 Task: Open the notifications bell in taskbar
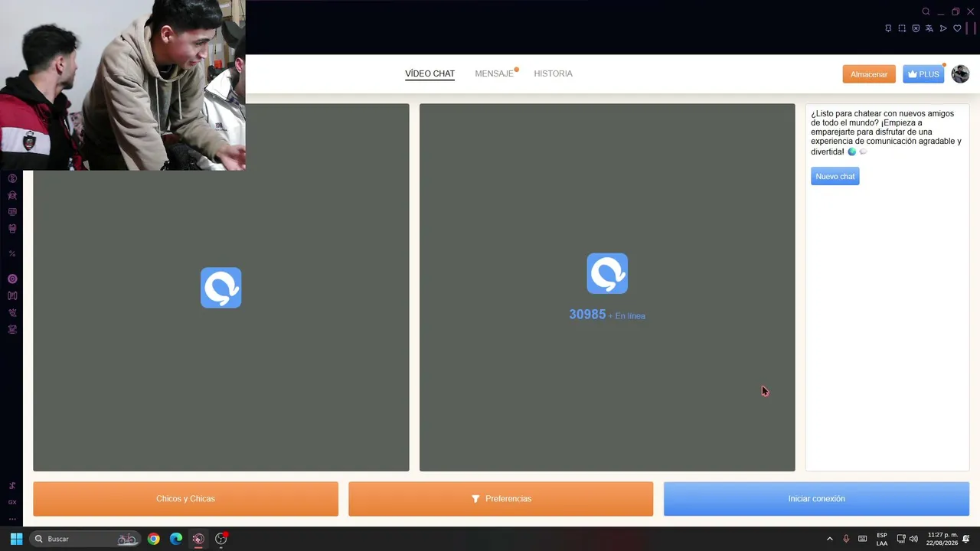point(966,539)
